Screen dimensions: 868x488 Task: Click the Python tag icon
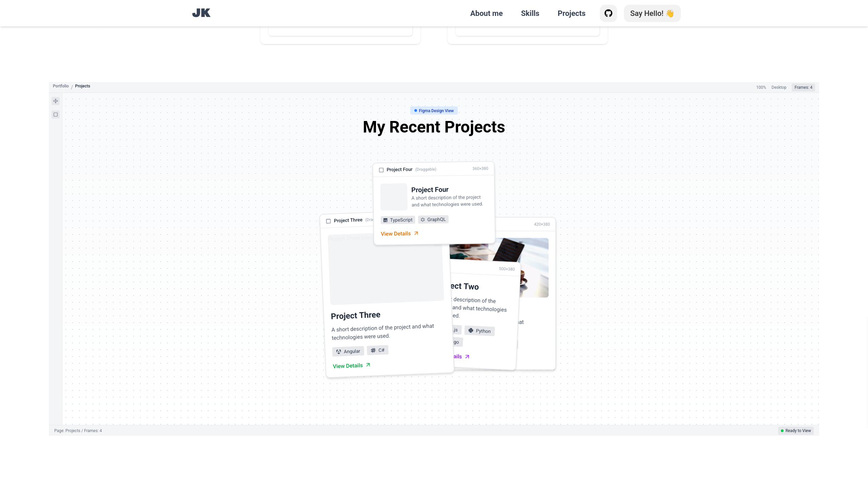click(x=471, y=330)
